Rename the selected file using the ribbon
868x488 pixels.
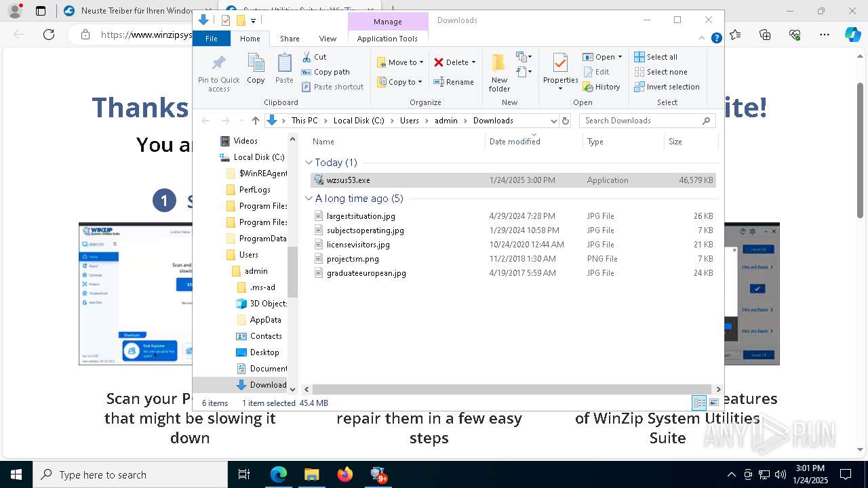pyautogui.click(x=454, y=82)
